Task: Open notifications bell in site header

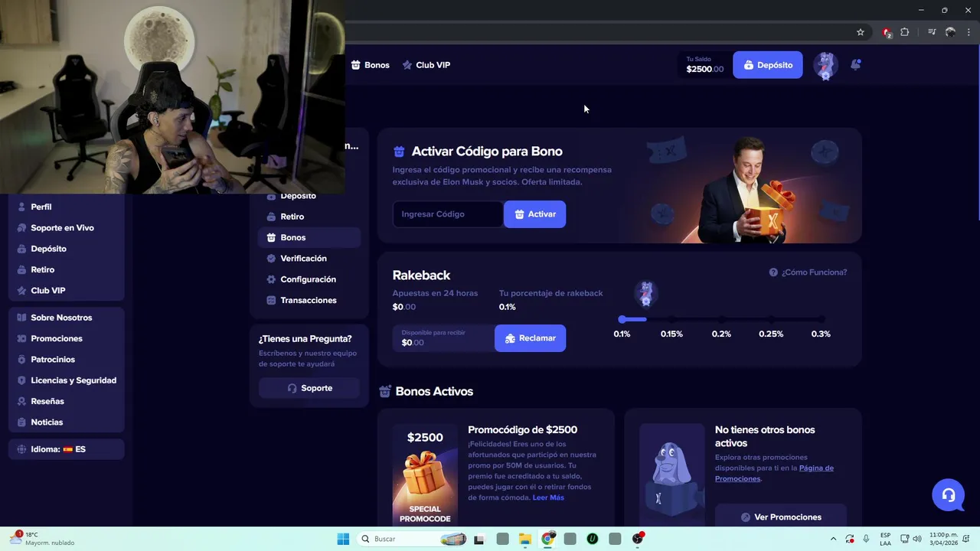Action: tap(856, 65)
